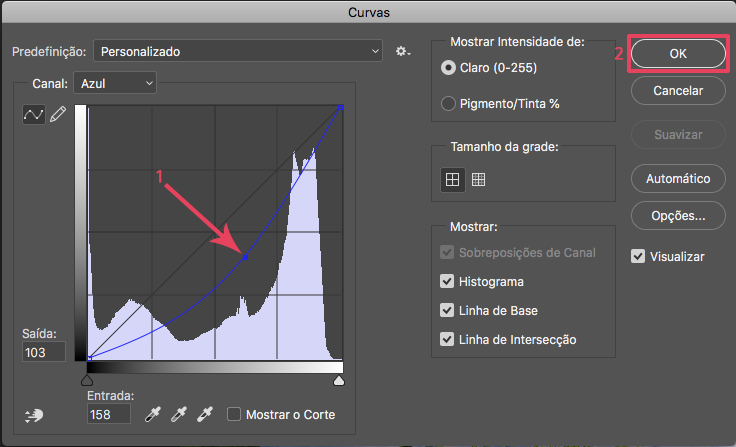This screenshot has width=736, height=447.
Task: Click the Cancelar button
Action: (x=678, y=91)
